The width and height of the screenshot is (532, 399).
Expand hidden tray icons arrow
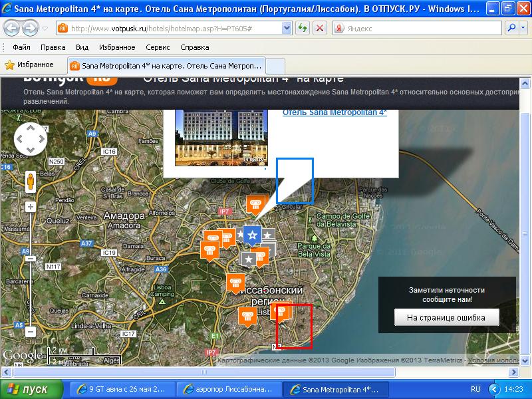click(x=494, y=389)
